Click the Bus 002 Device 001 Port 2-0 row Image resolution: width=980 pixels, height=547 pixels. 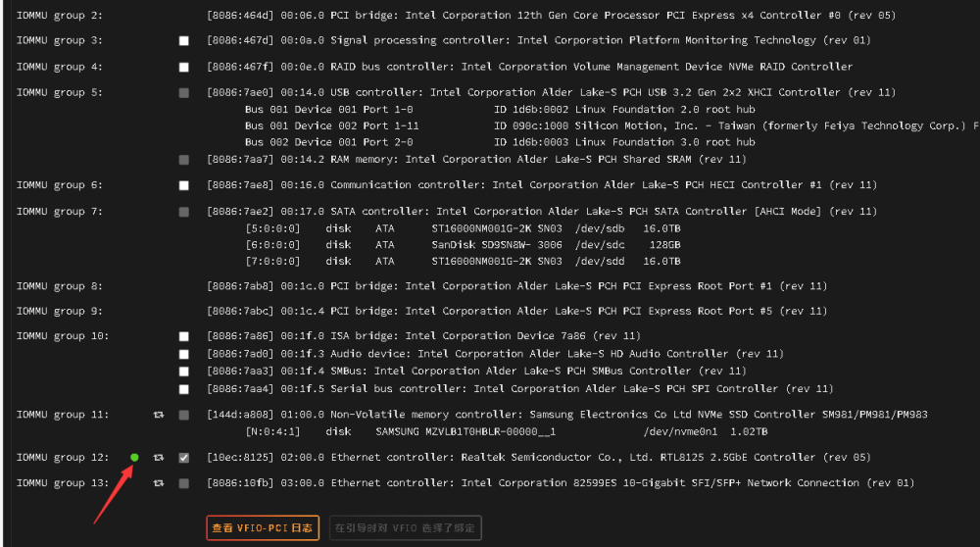(500, 142)
